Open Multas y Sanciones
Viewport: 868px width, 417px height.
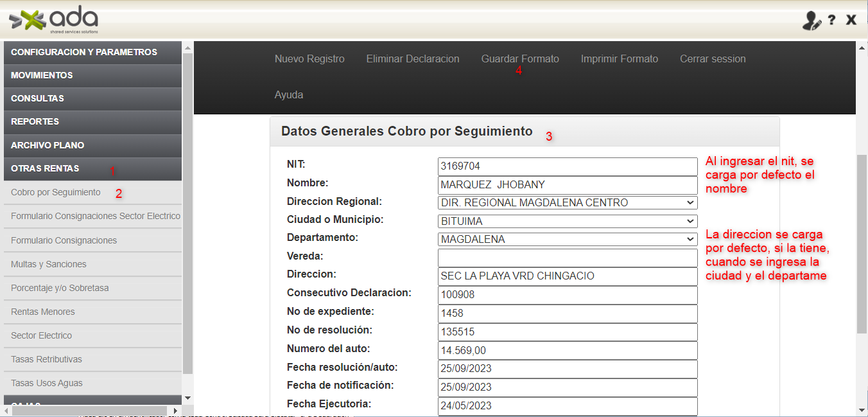pyautogui.click(x=49, y=264)
